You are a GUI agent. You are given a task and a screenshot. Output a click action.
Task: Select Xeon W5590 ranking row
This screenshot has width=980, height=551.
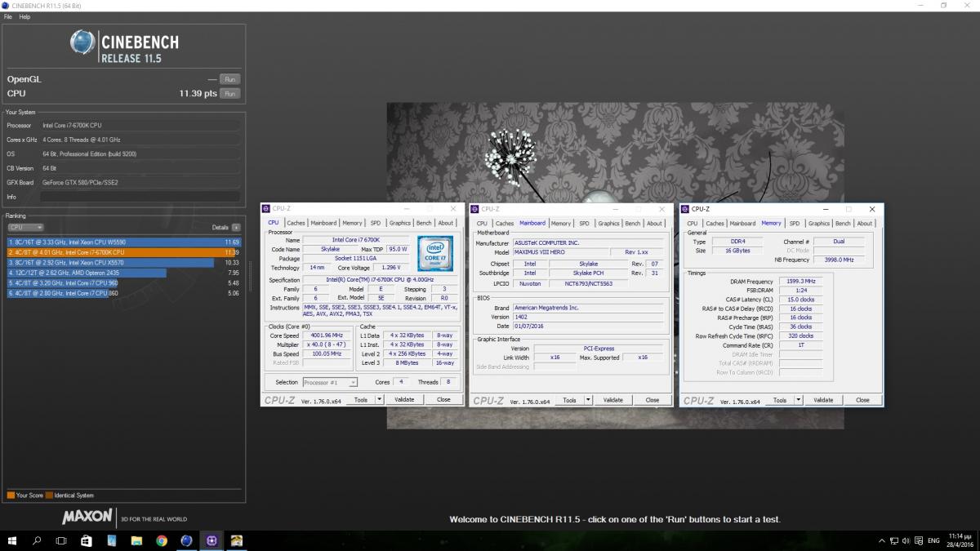123,242
